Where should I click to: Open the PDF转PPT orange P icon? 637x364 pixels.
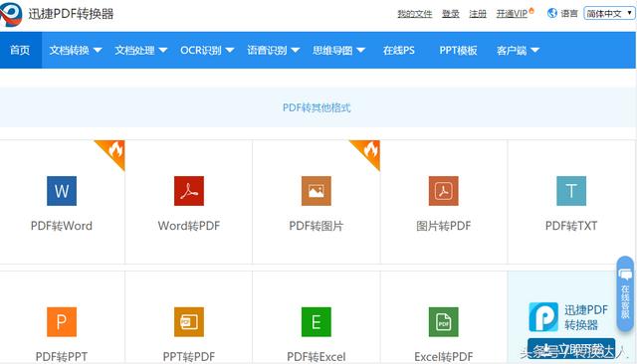[62, 322]
